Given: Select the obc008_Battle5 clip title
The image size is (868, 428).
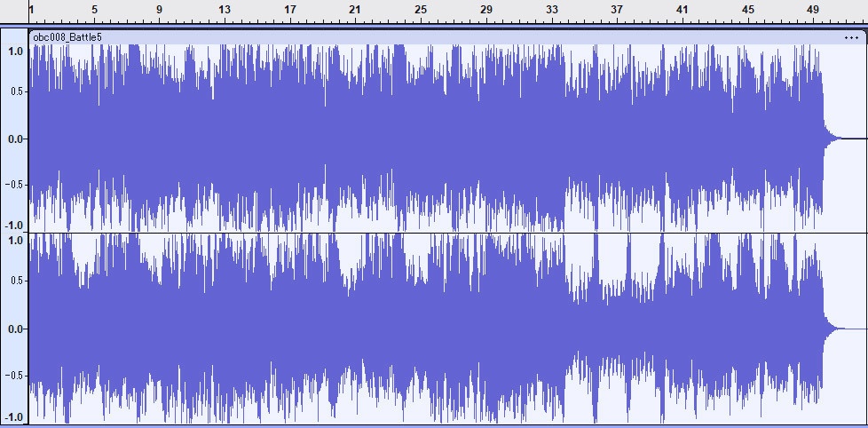Looking at the screenshot, I should pos(67,37).
